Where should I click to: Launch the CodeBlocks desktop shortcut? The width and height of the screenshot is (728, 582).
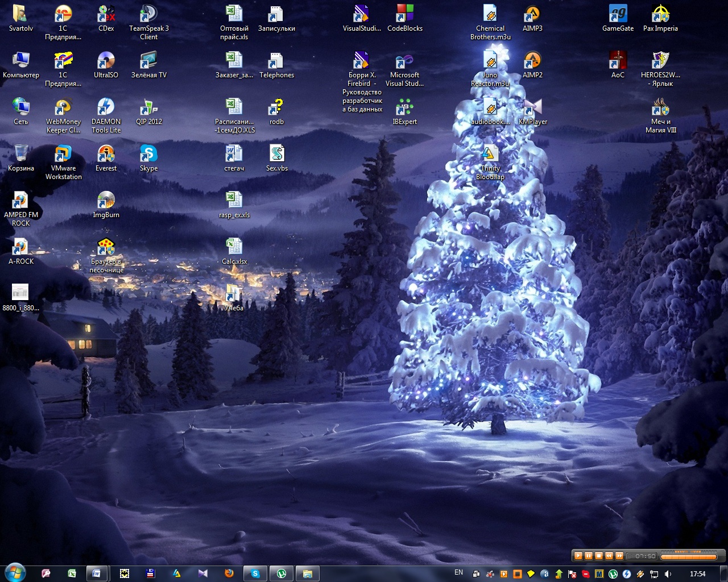coord(404,14)
